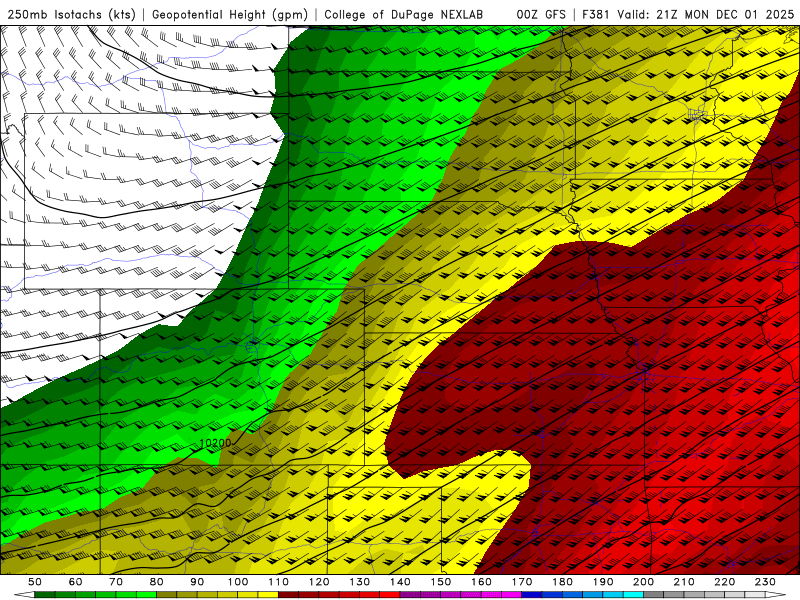Click the '10200' height contour label
Image resolution: width=800 pixels, height=600 pixels.
pyautogui.click(x=215, y=443)
